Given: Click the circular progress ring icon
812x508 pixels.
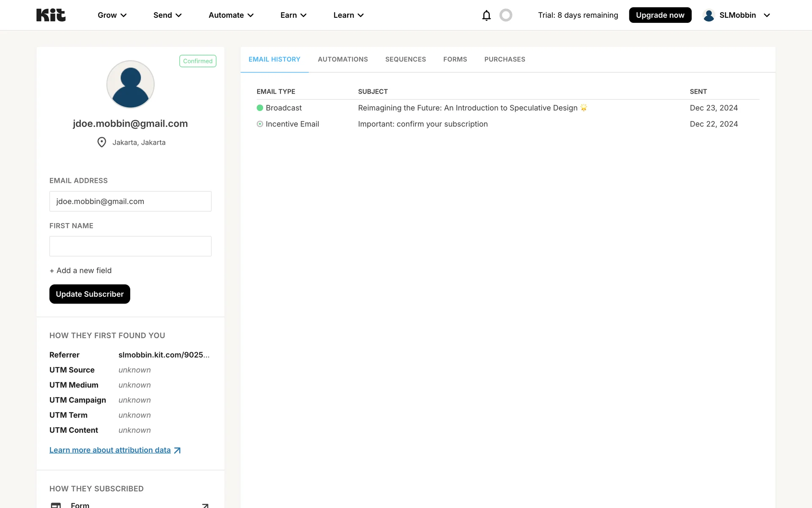Looking at the screenshot, I should [x=506, y=15].
